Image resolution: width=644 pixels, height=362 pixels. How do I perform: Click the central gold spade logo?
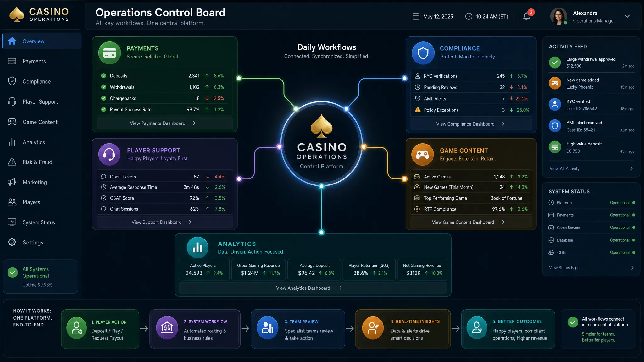tap(321, 126)
